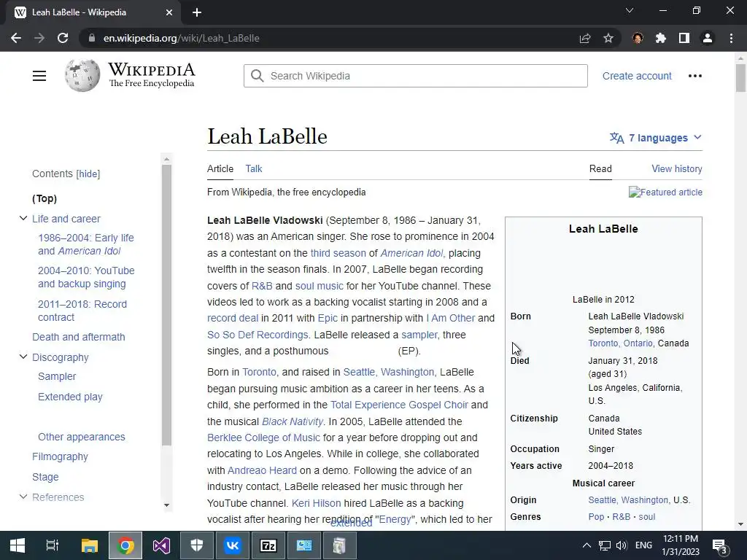Bookmark this page with the star
The image size is (747, 560).
point(608,38)
